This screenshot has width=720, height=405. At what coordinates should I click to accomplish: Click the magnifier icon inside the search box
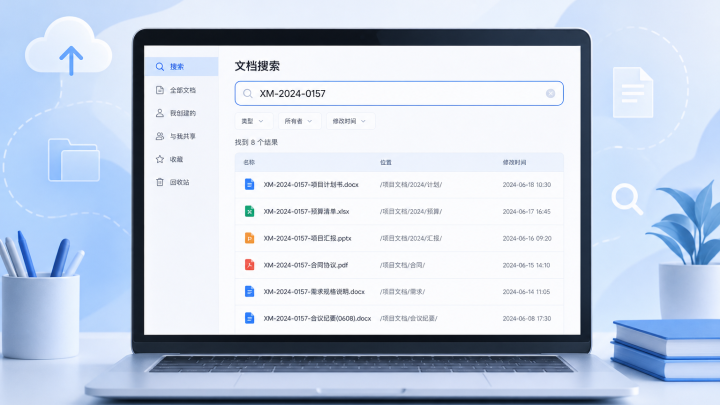pos(248,94)
